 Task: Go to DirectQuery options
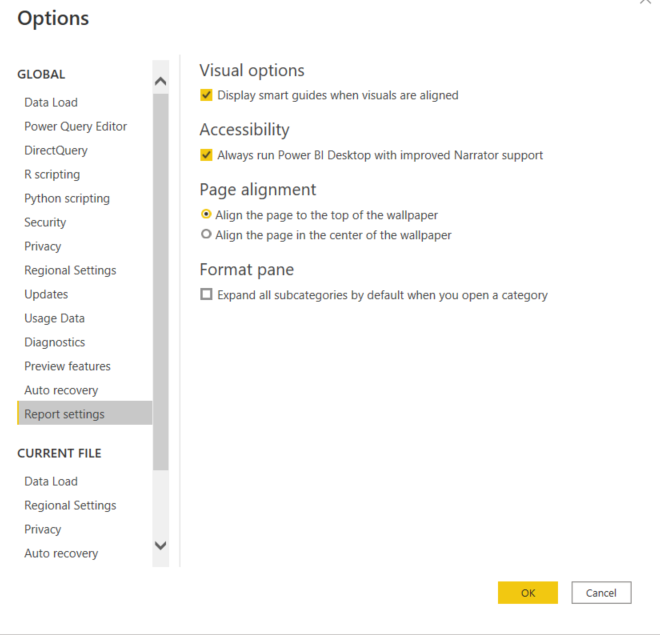tap(56, 150)
